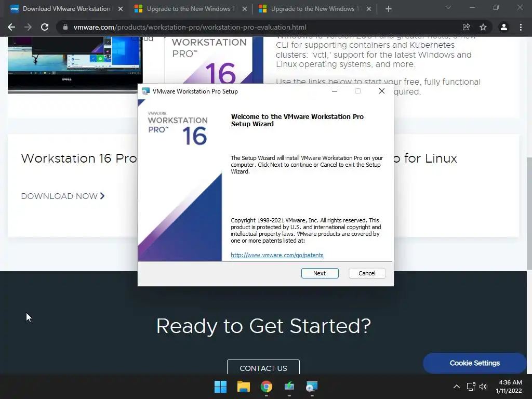The image size is (532, 399).
Task: Open Cookie Settings
Action: pos(474,363)
